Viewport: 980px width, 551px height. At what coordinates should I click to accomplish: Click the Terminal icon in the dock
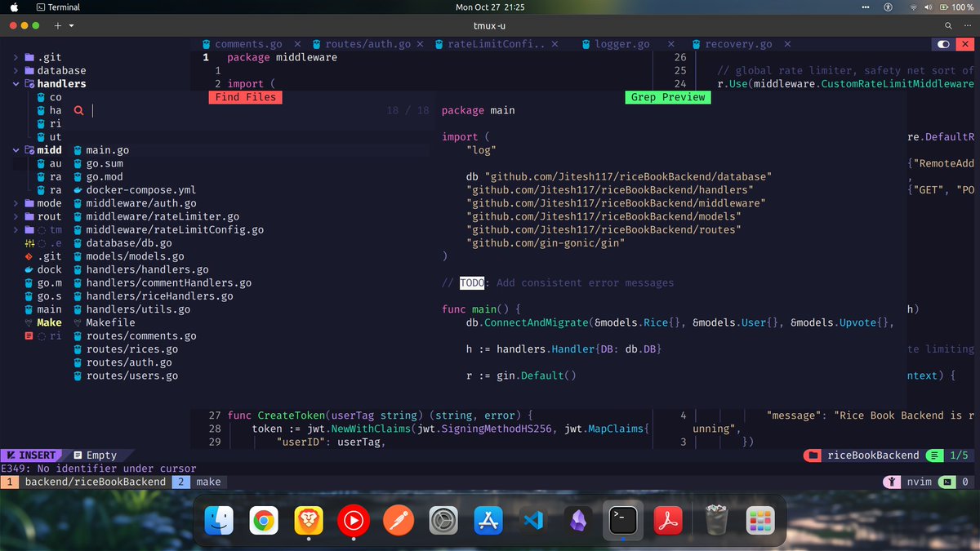pyautogui.click(x=623, y=519)
